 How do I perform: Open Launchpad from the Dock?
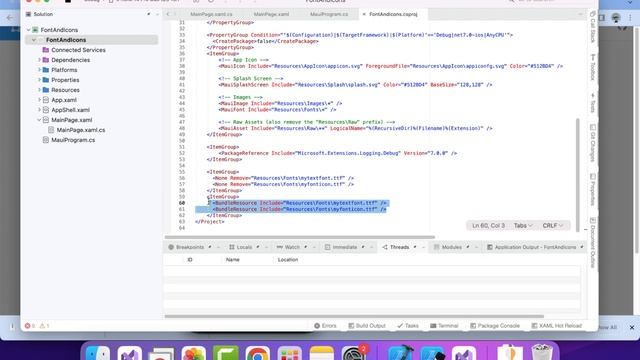tap(289, 353)
